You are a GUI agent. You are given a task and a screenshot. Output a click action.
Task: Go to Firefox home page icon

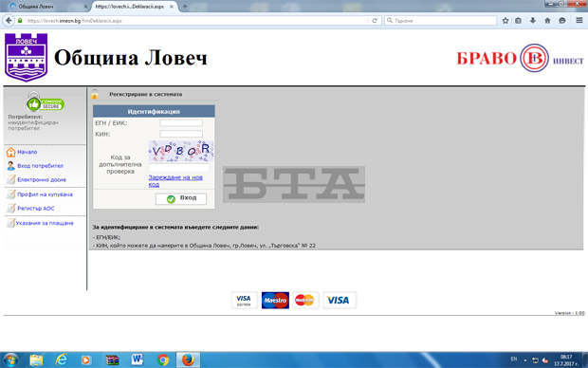[547, 21]
